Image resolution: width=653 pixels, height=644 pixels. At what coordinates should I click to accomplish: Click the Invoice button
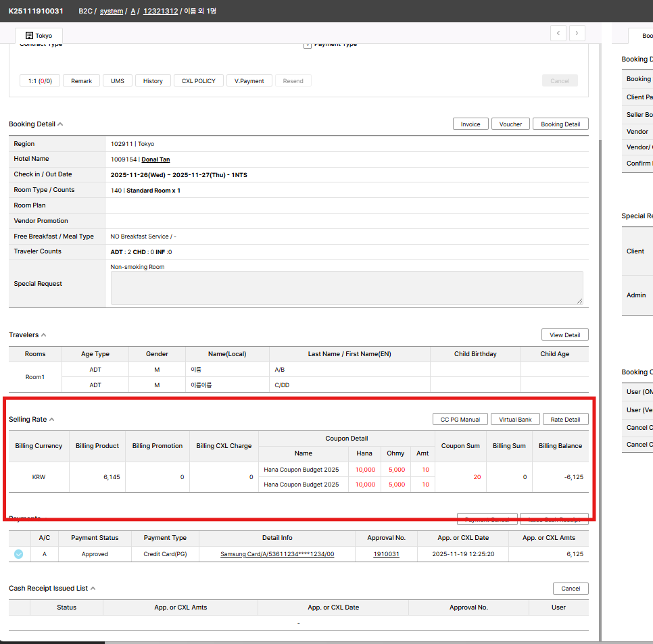point(470,124)
